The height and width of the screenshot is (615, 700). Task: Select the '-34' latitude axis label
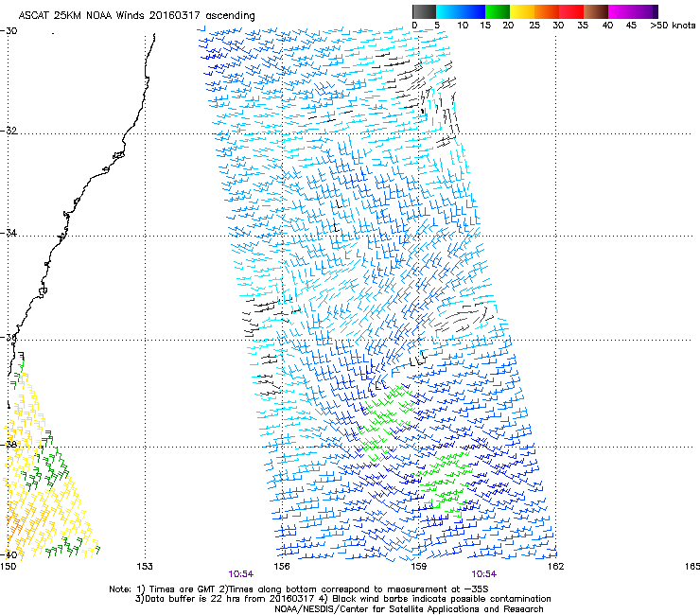coord(9,233)
